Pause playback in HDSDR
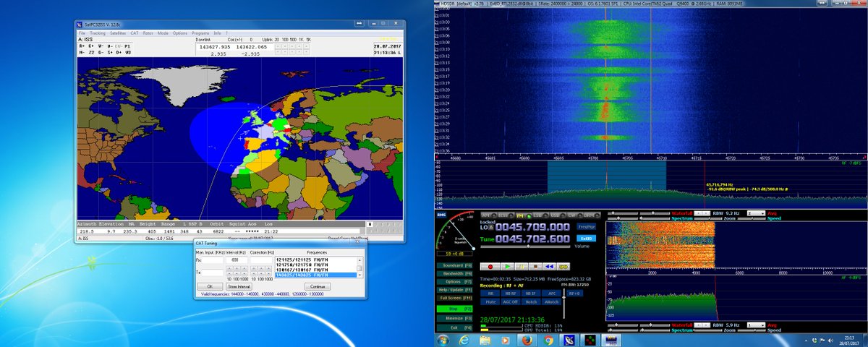 pyautogui.click(x=522, y=267)
